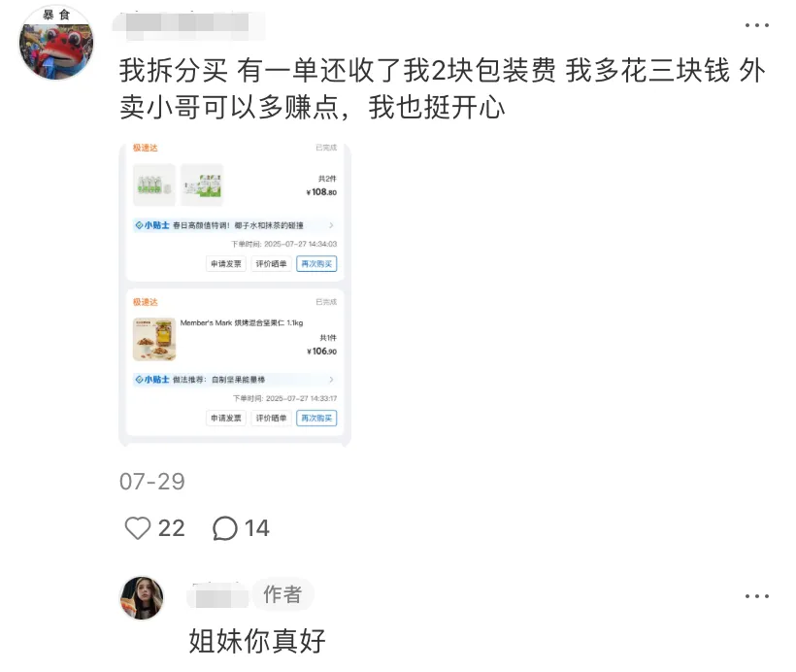This screenshot has height=672, width=796.
Task: Open the attached order screenshot image
Action: click(235, 295)
